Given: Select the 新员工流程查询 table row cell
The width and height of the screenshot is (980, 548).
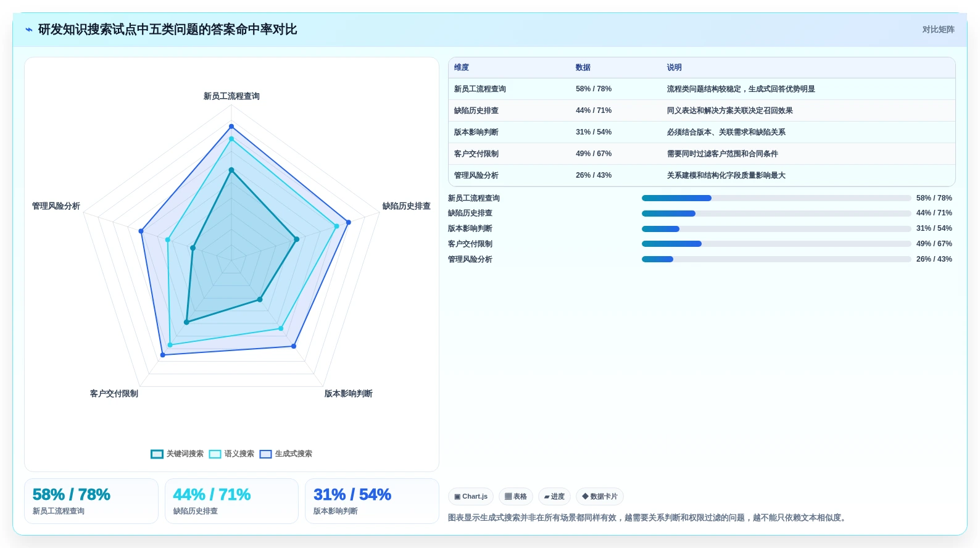Looking at the screenshot, I should tap(480, 89).
